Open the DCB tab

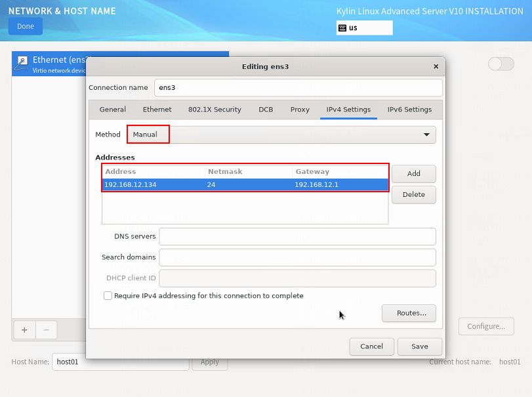[x=266, y=110]
